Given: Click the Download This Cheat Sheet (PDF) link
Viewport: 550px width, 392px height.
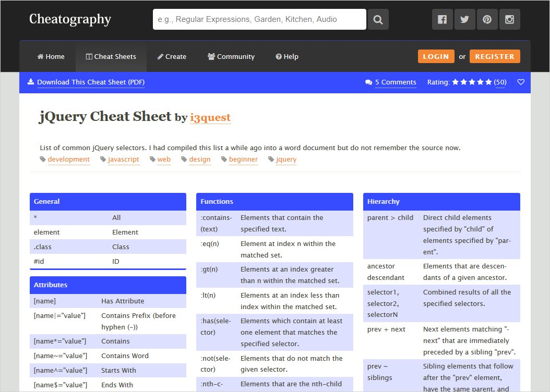Looking at the screenshot, I should click(x=91, y=82).
